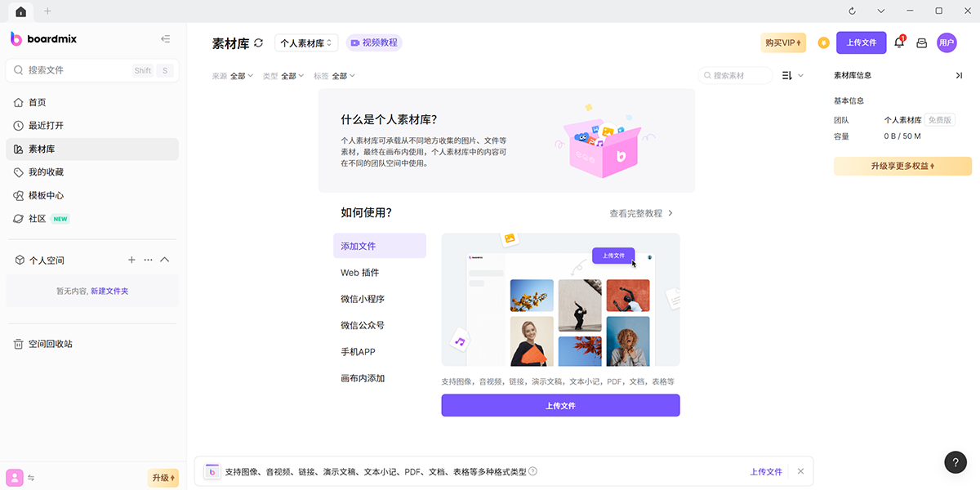
Task: Refresh the 素材库 with sync icon
Action: [259, 43]
